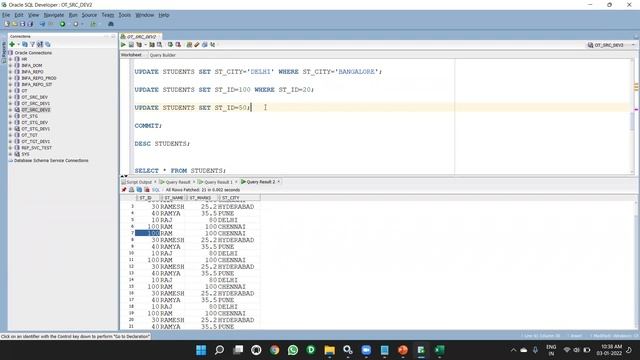Screen dimensions: 640x360
Task: Expand the OT_SRC_DEV connection node
Action: point(11,97)
